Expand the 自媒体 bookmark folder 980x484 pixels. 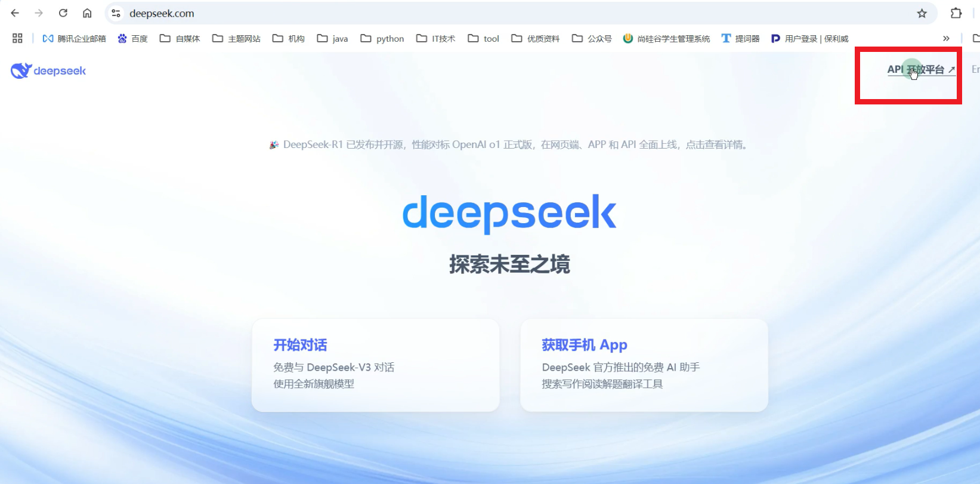[180, 38]
